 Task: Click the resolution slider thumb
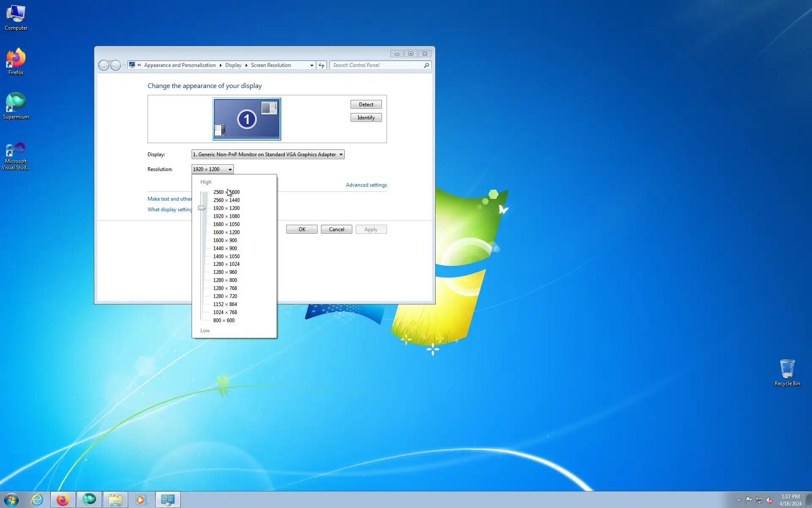click(x=202, y=208)
